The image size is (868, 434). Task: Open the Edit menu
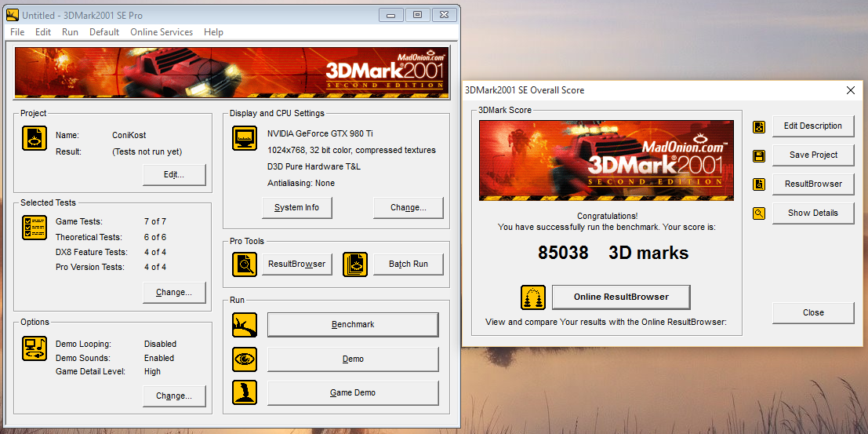click(43, 32)
